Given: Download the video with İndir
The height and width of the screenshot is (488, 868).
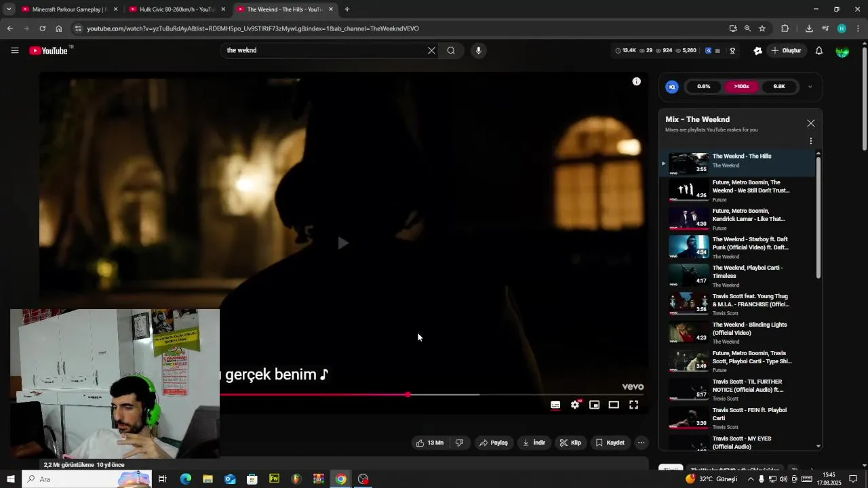Looking at the screenshot, I should coord(534,443).
